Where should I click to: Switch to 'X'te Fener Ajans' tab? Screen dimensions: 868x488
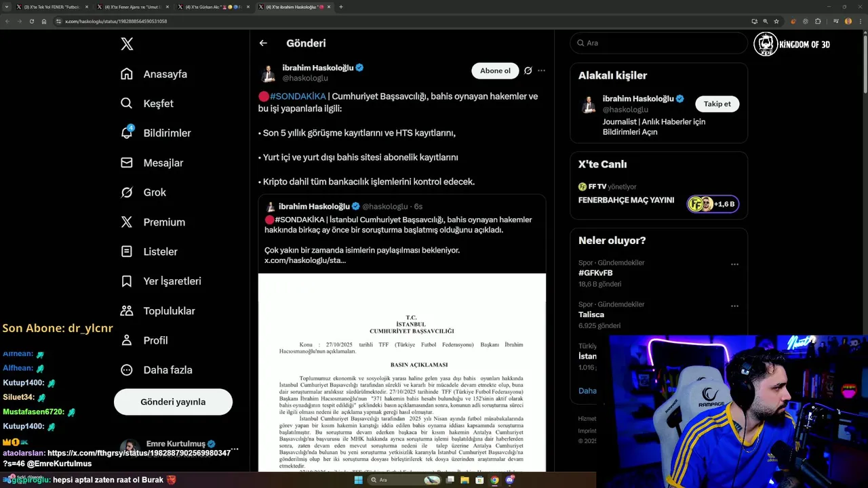pos(132,7)
